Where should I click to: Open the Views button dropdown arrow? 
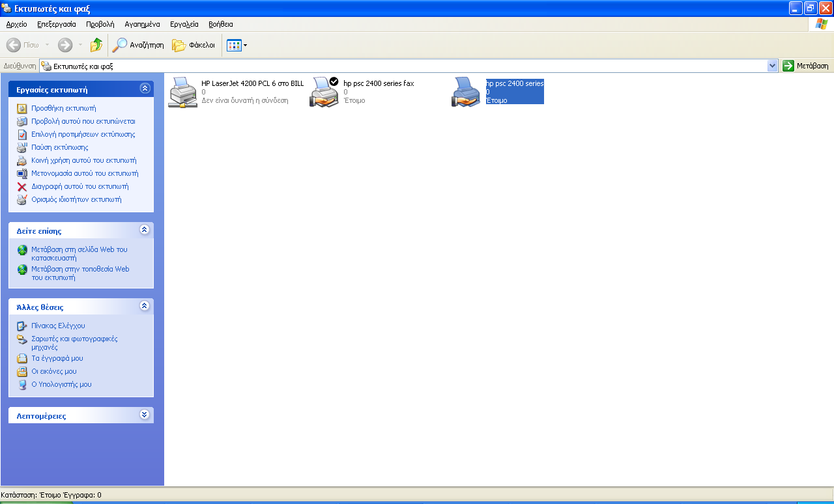(245, 45)
